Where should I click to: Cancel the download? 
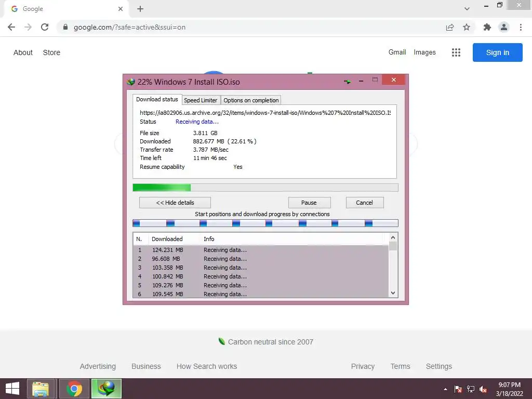click(x=364, y=203)
